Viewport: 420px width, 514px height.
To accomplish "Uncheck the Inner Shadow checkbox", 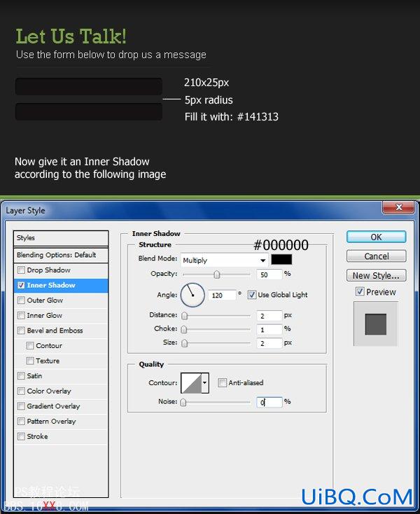I will 21,285.
